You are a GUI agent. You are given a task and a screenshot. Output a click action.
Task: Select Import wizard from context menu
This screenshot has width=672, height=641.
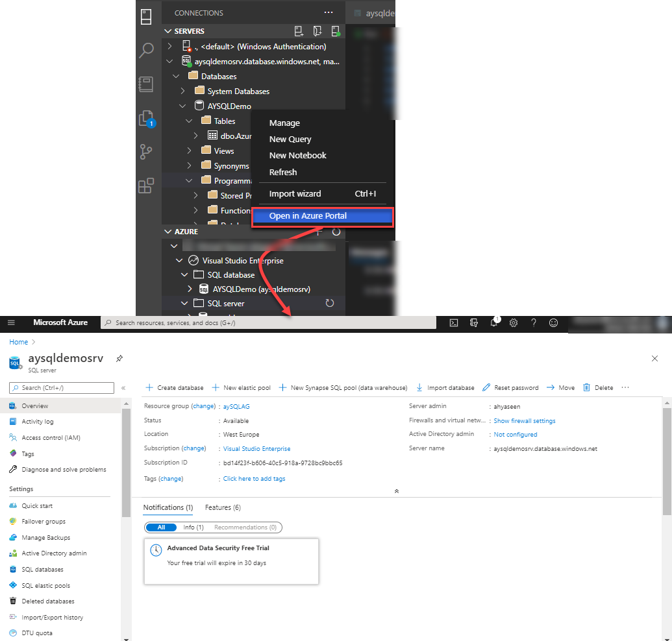click(322, 193)
